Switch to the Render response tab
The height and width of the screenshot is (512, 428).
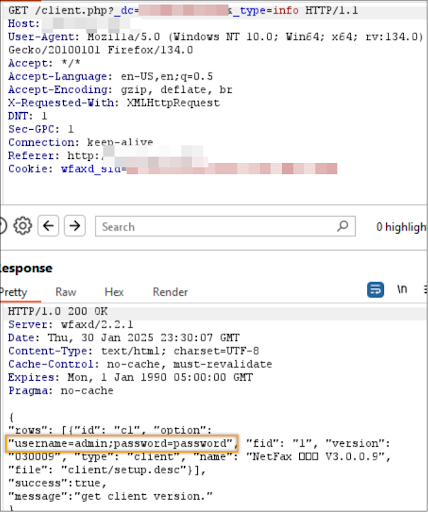(x=170, y=292)
